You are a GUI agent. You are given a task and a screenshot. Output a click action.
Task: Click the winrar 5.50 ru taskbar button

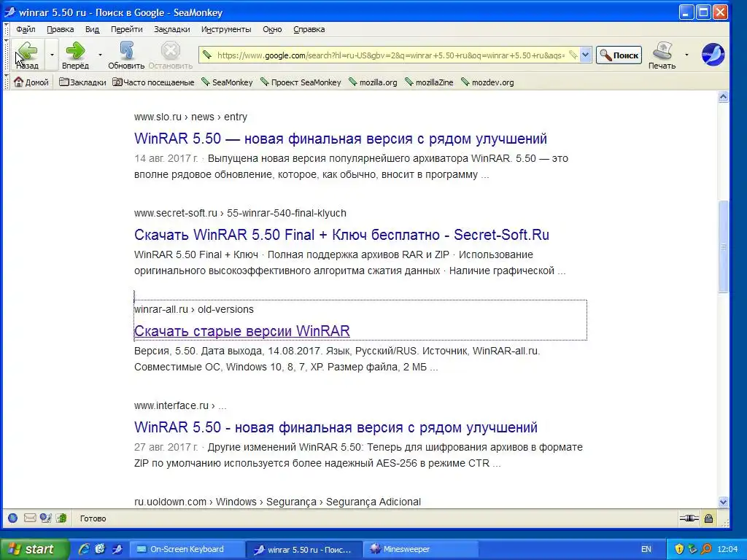304,549
